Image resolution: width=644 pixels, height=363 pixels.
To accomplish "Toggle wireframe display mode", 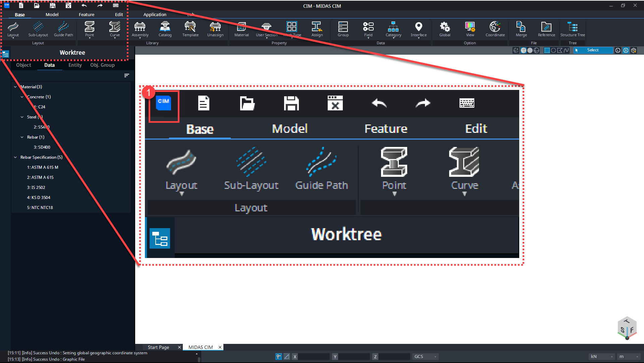I will pyautogui.click(x=536, y=50).
